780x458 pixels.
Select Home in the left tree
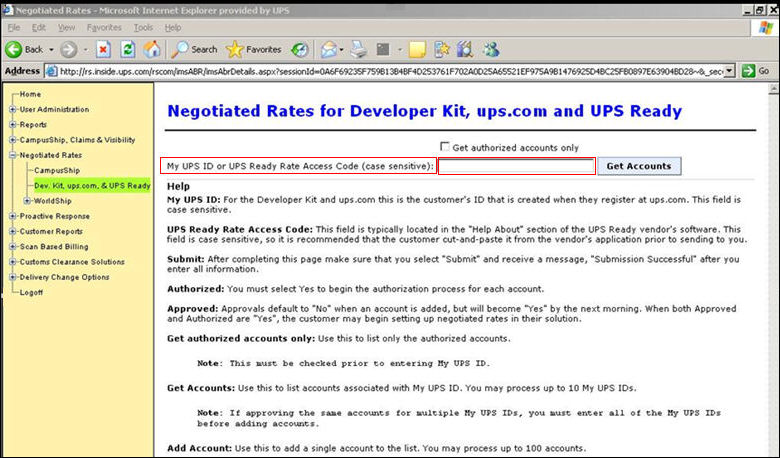[30, 94]
